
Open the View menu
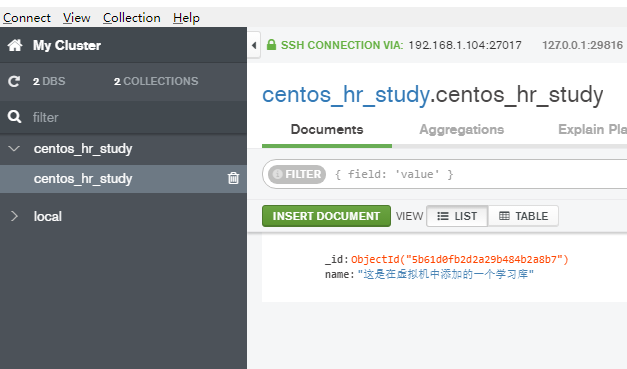[x=77, y=18]
